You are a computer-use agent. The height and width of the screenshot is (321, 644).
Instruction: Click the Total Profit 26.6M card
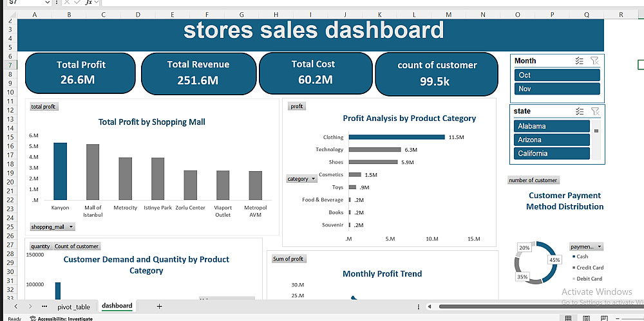click(80, 73)
